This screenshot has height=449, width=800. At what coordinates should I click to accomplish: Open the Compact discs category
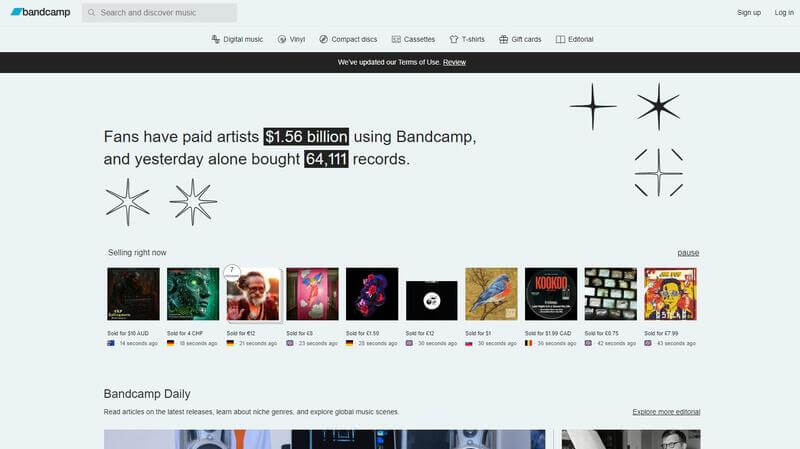pyautogui.click(x=348, y=39)
